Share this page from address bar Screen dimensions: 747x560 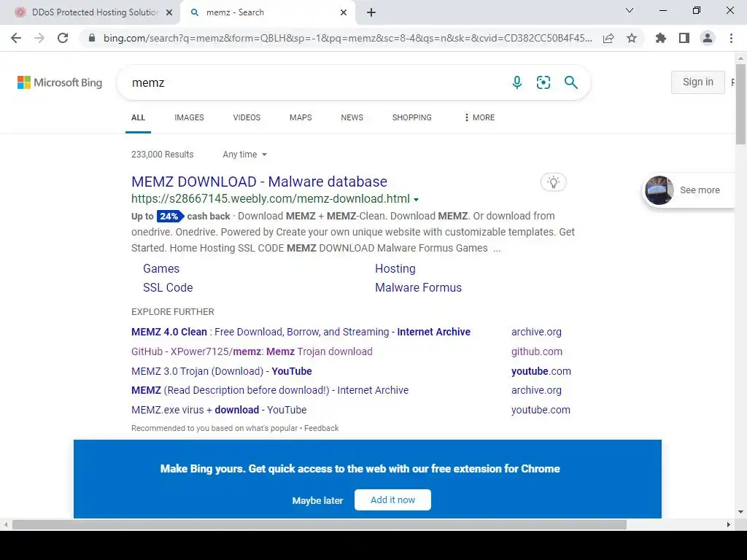click(x=608, y=38)
